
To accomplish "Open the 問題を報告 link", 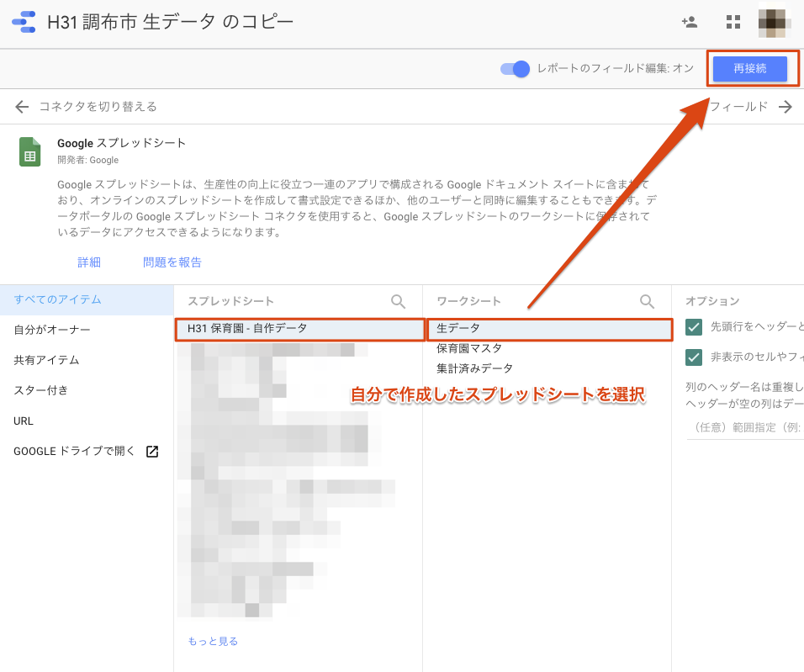I will [x=172, y=262].
